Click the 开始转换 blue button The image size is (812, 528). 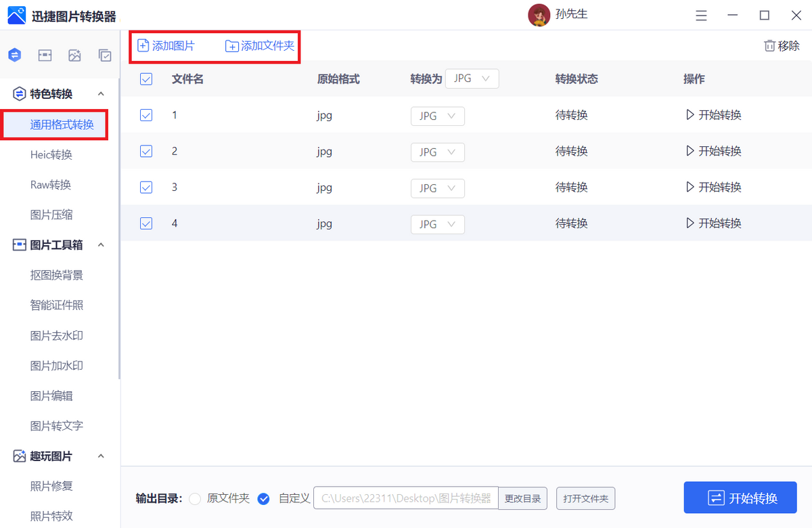(x=740, y=497)
